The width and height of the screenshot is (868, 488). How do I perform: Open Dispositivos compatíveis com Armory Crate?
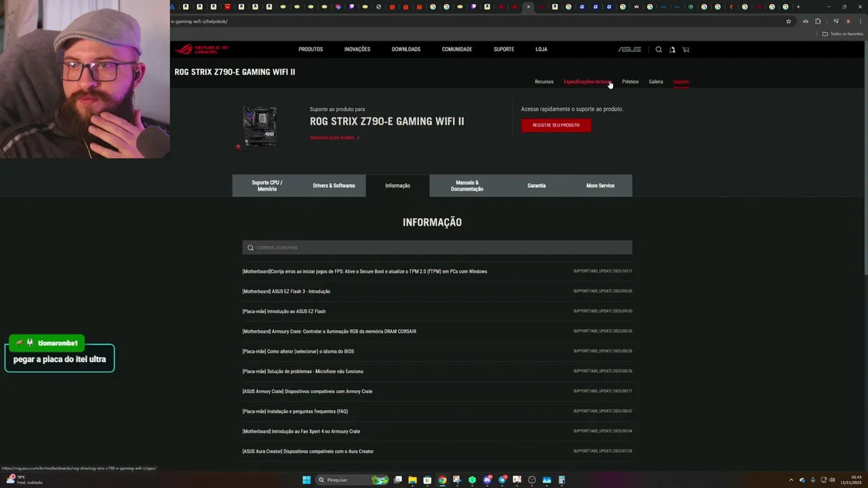[x=307, y=392]
